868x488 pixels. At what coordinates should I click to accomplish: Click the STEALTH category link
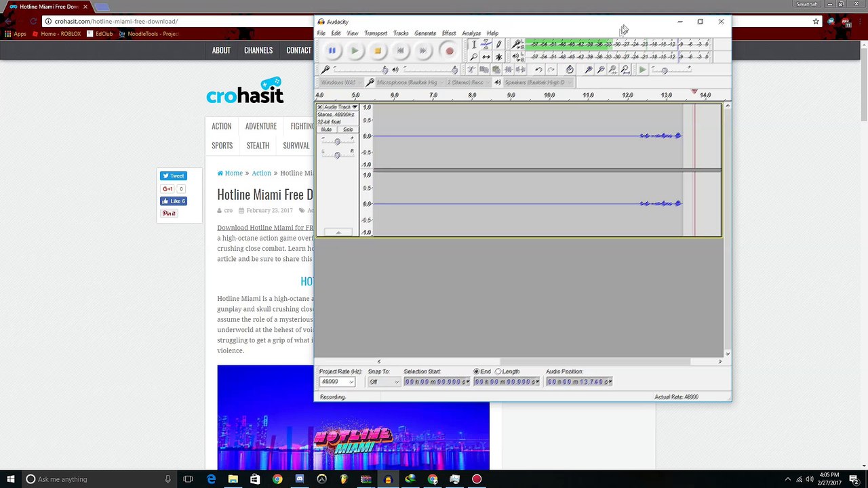258,146
